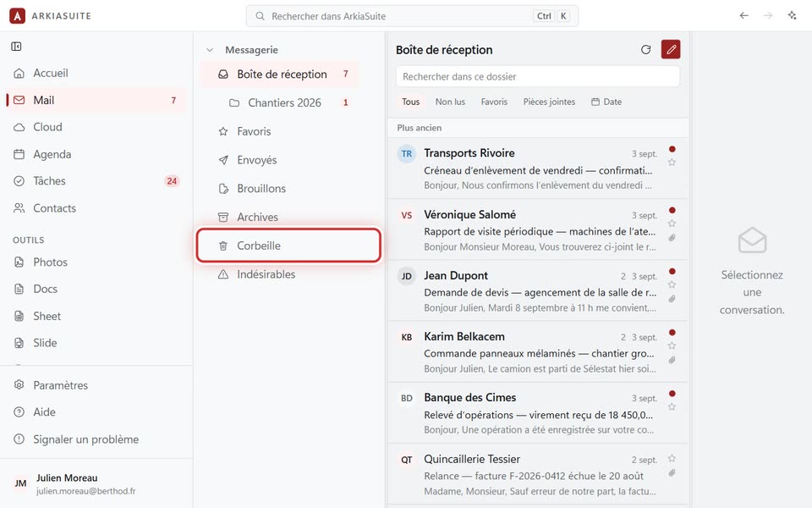This screenshot has height=508, width=812.
Task: Show only Non lus messages
Action: tap(450, 102)
